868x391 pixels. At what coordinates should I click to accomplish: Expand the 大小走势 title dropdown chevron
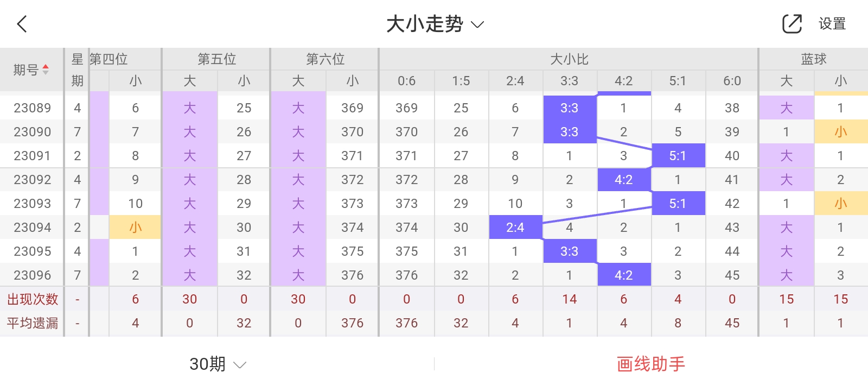pyautogui.click(x=477, y=24)
